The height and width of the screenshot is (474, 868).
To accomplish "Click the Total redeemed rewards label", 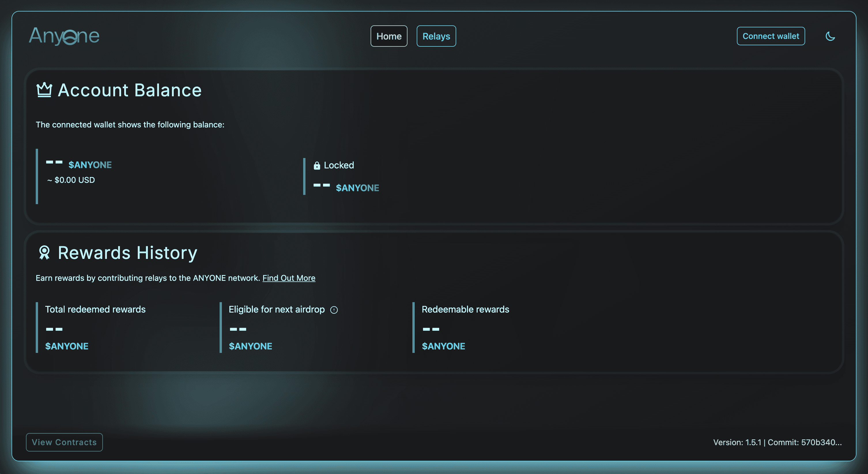I will pyautogui.click(x=95, y=309).
